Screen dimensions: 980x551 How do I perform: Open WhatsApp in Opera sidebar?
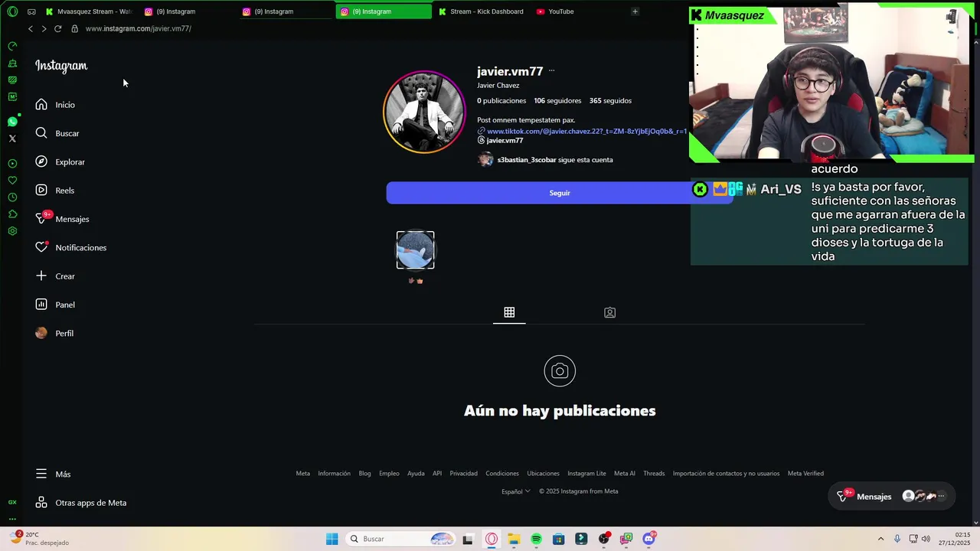[12, 122]
